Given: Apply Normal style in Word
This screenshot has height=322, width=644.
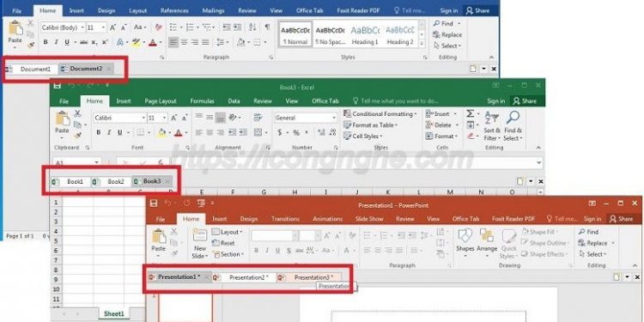Looking at the screenshot, I should point(295,34).
